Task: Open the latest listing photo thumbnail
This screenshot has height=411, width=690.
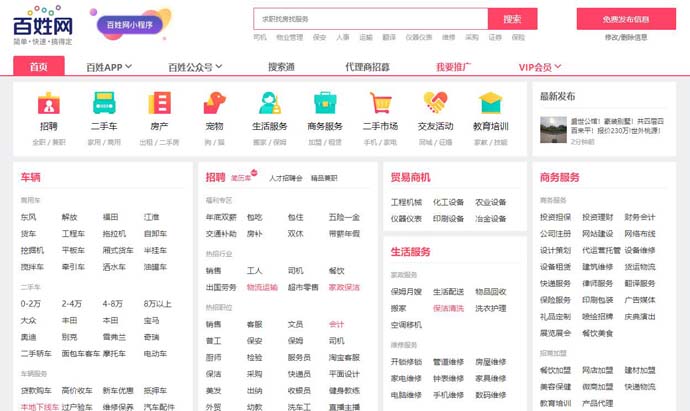Action: 553,129
